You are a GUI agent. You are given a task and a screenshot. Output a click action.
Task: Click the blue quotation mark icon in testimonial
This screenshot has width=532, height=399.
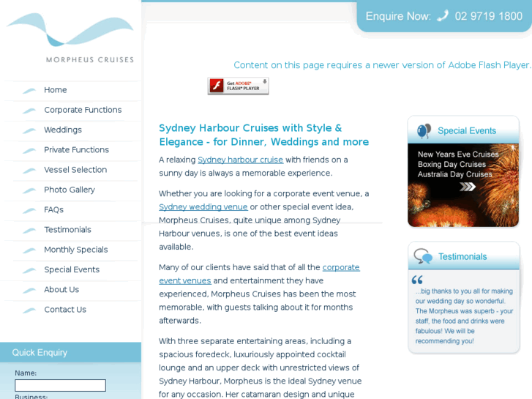(417, 280)
